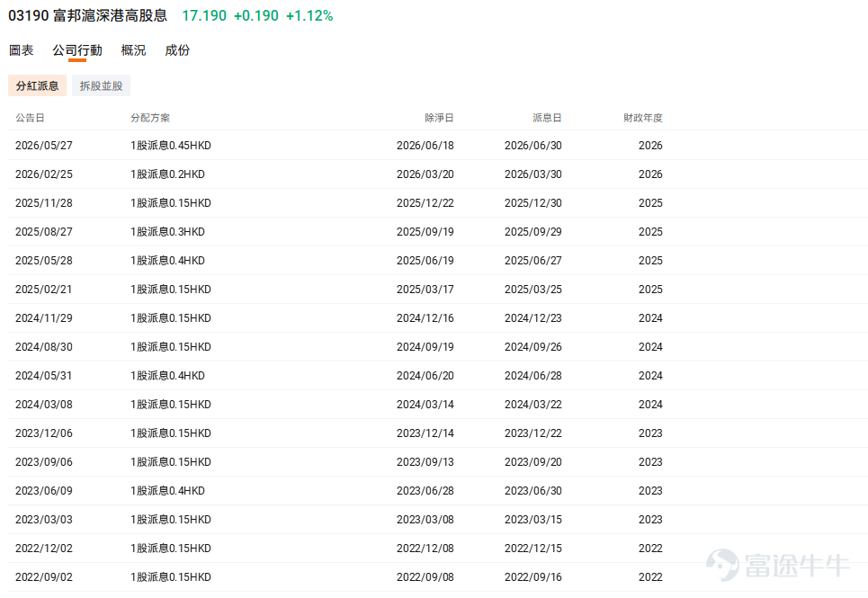Select the 分紅派息 filter button
Image resolution: width=868 pixels, height=598 pixels.
coord(37,85)
